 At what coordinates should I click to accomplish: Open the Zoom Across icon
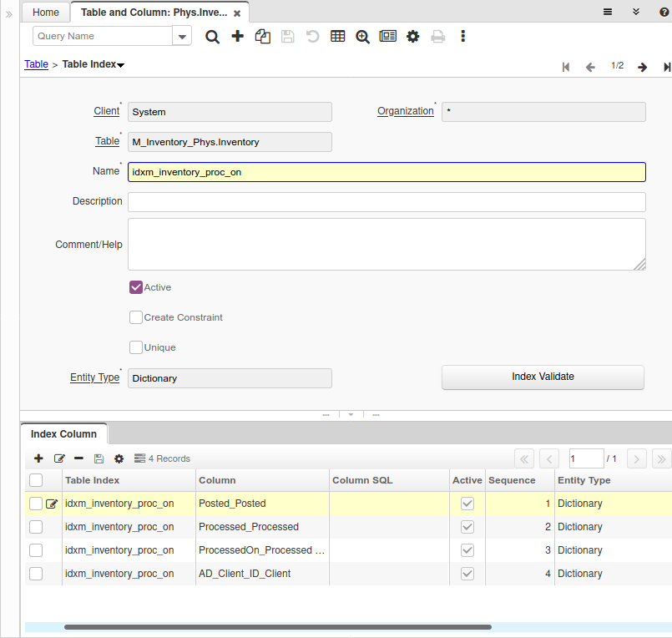click(362, 36)
